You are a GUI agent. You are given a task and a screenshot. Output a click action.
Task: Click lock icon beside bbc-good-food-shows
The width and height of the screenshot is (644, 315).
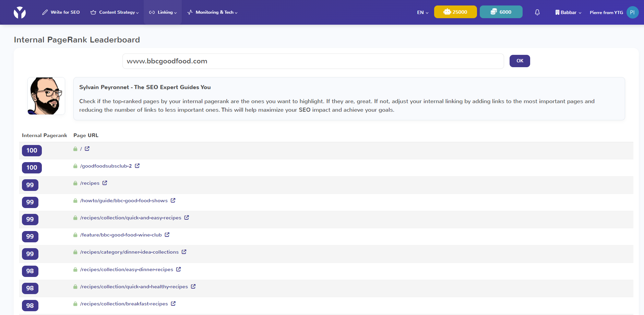[75, 201]
